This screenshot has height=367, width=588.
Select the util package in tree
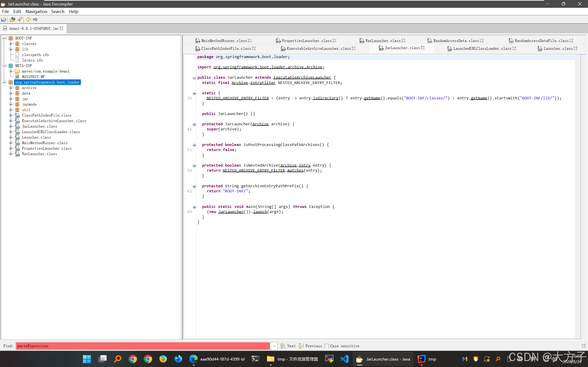[x=26, y=110]
